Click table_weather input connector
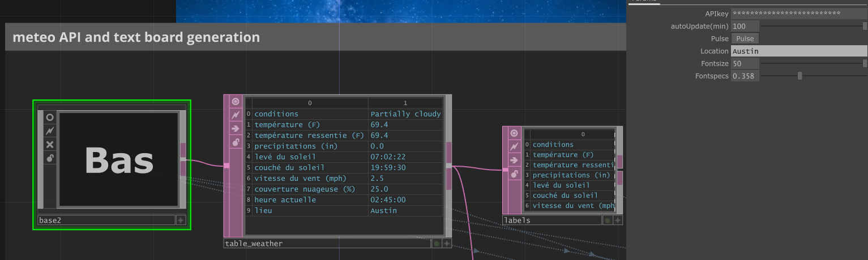Viewport: 868px width, 260px height. coord(226,166)
